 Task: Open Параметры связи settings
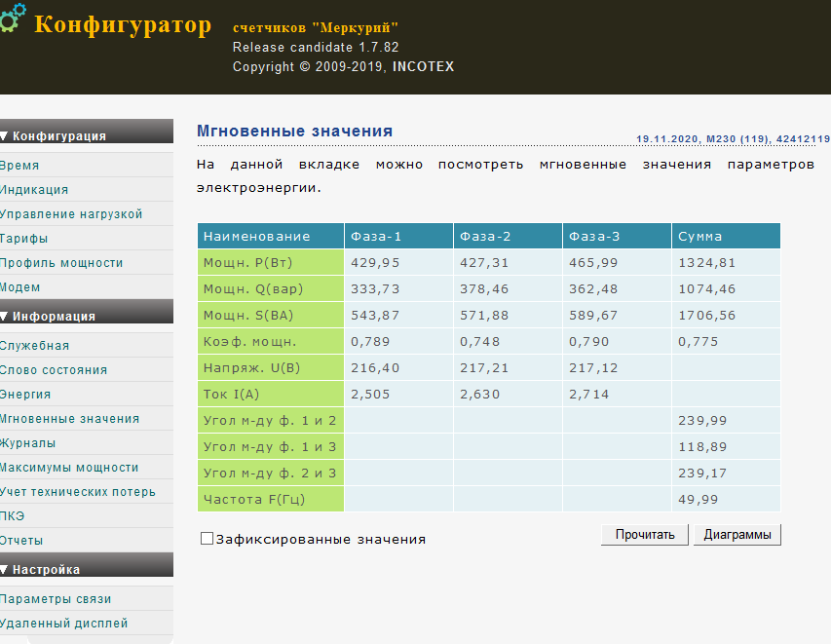56,599
